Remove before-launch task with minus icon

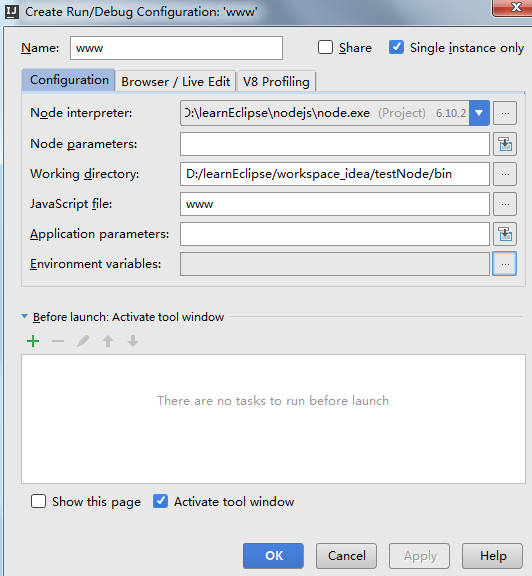point(58,341)
